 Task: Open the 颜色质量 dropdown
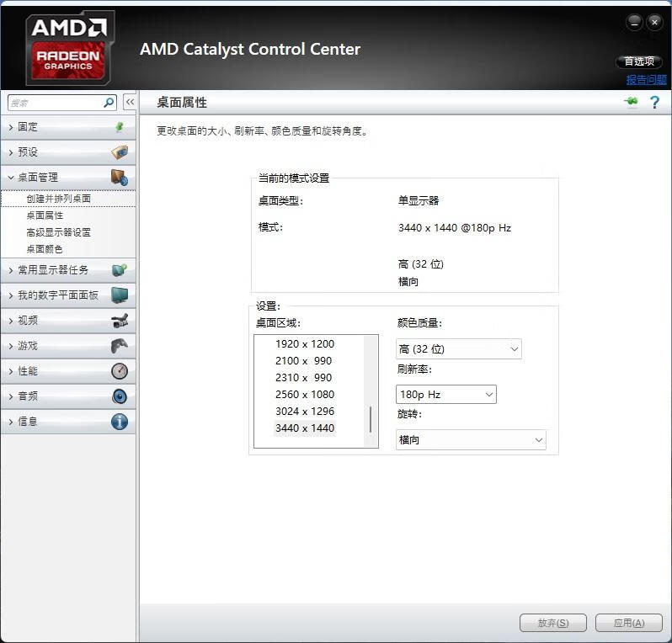pyautogui.click(x=459, y=349)
